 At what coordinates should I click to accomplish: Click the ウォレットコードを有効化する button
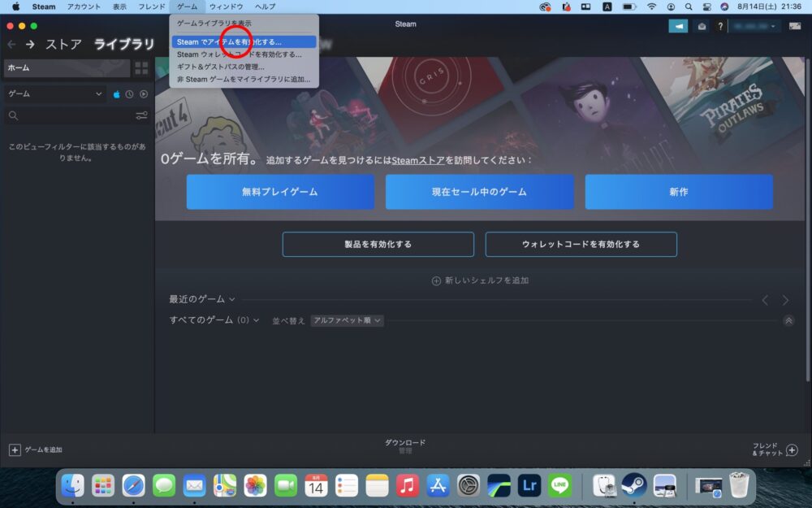[581, 244]
